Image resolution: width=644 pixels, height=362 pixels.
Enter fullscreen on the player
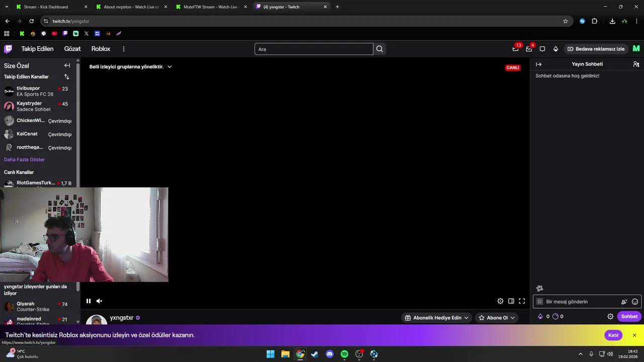[522, 301]
